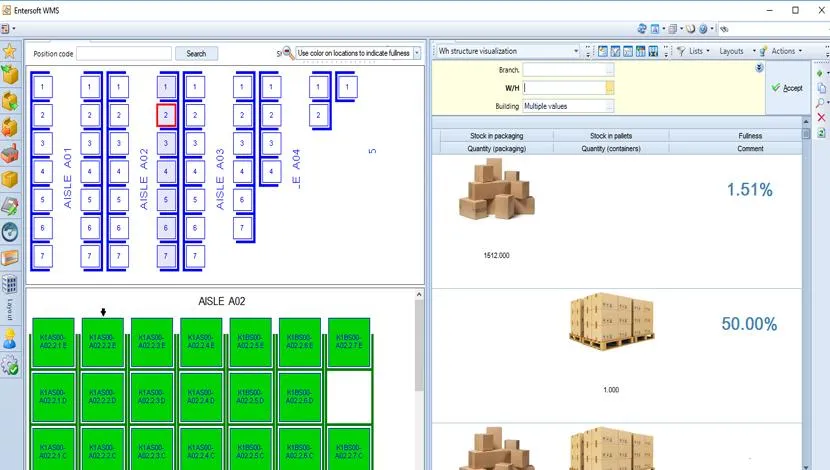Click the rack view vertical scrollbar up arrow
The height and width of the screenshot is (470, 830).
click(x=419, y=294)
